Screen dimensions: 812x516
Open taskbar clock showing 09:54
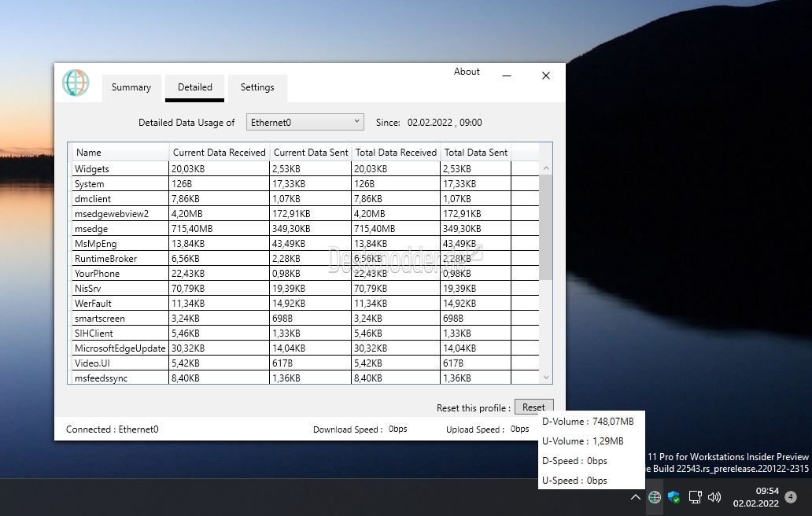tap(756, 497)
